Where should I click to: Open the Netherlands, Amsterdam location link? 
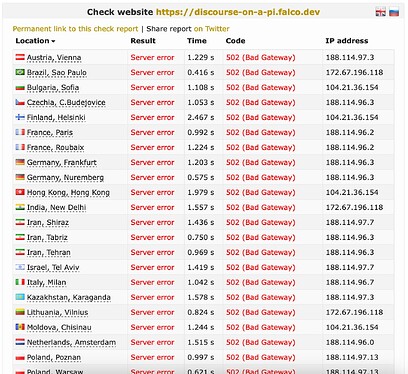[71, 343]
